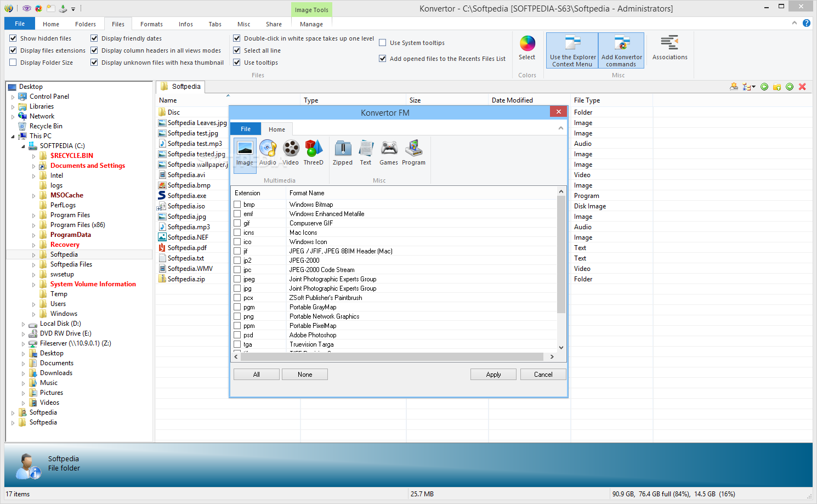Go back with green left arrow
Screen dimensions: 817x504
pos(764,87)
